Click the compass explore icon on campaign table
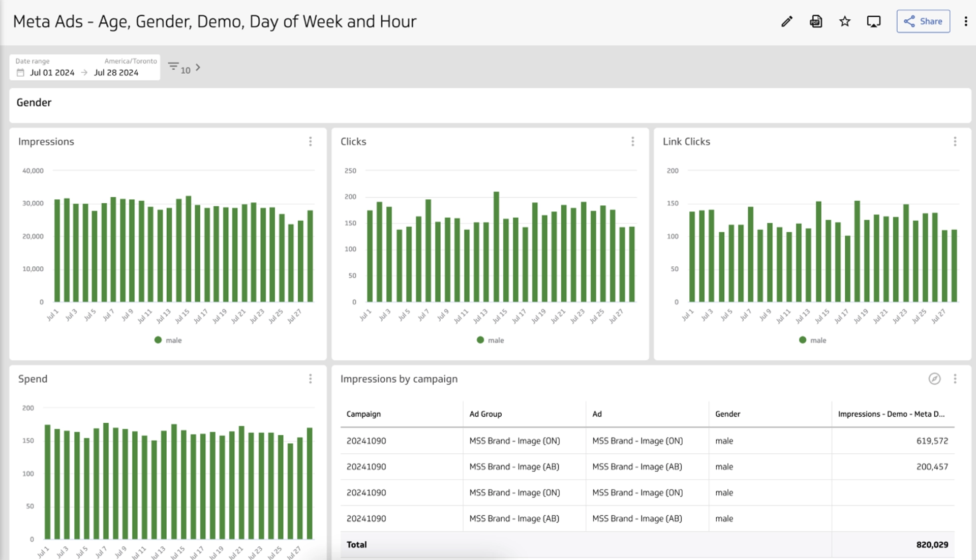976x560 pixels. (934, 379)
